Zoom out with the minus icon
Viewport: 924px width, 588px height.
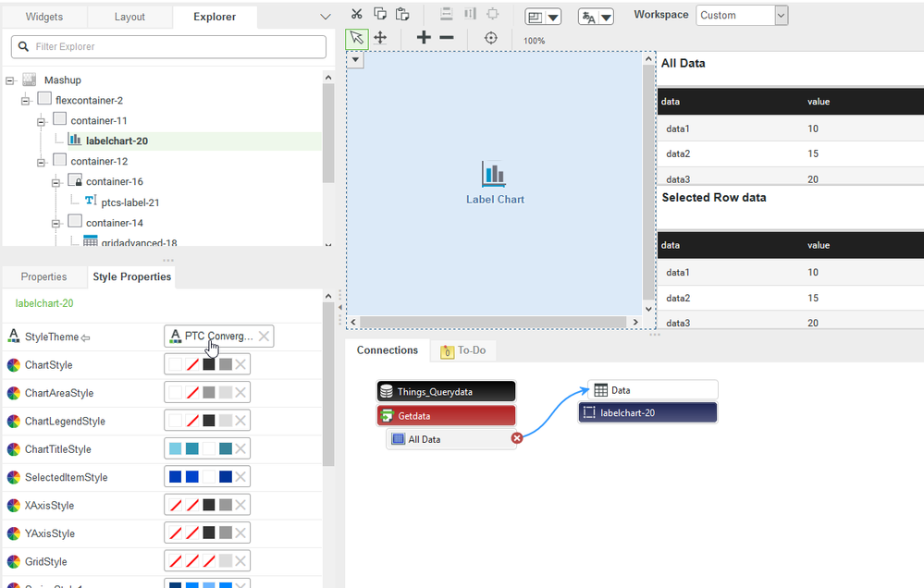(x=447, y=38)
